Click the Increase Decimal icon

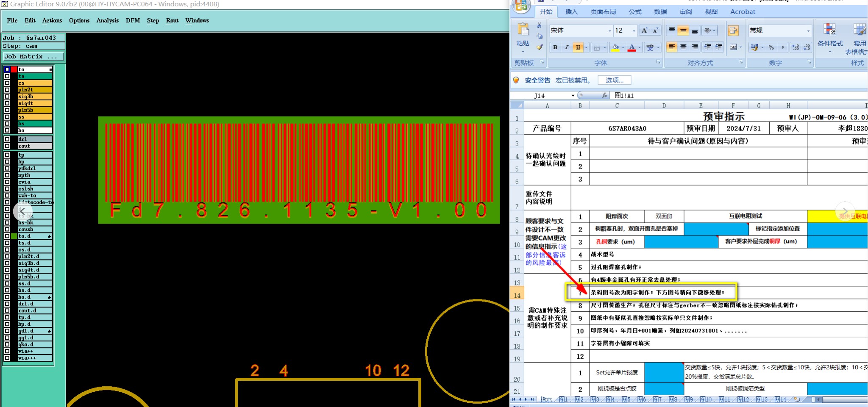[796, 47]
